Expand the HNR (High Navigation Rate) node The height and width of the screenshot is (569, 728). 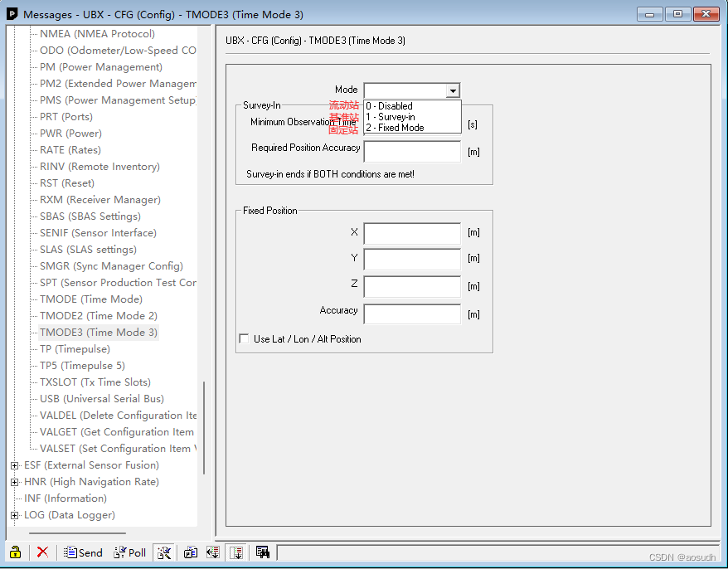(x=14, y=482)
